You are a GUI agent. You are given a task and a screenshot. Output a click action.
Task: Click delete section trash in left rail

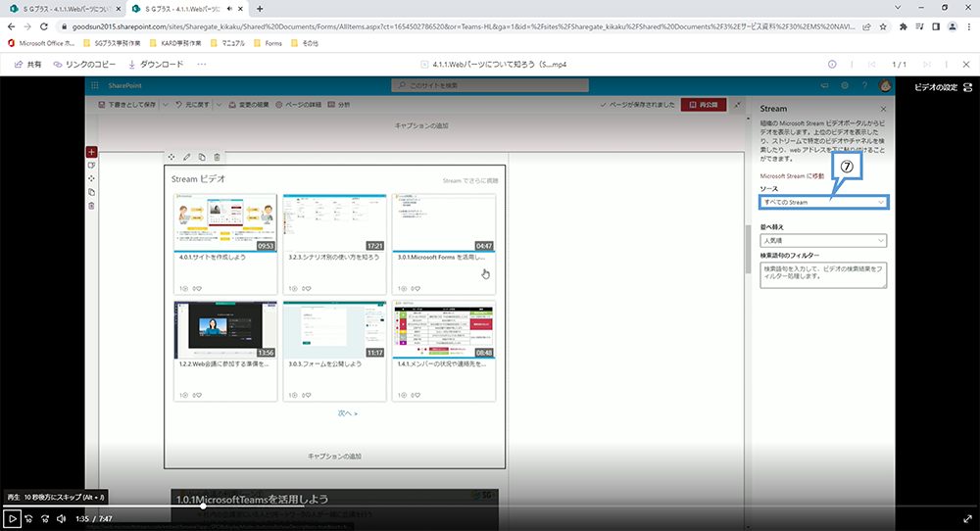click(91, 206)
